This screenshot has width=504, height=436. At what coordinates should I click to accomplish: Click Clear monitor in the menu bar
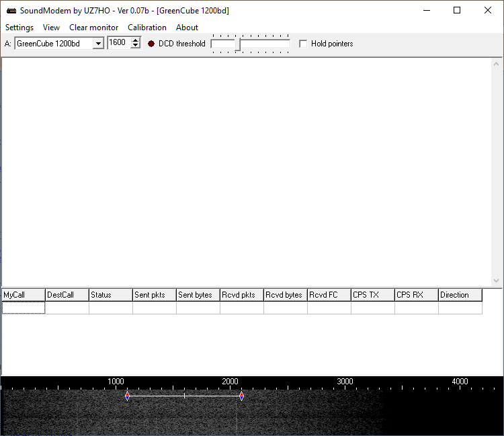(93, 28)
